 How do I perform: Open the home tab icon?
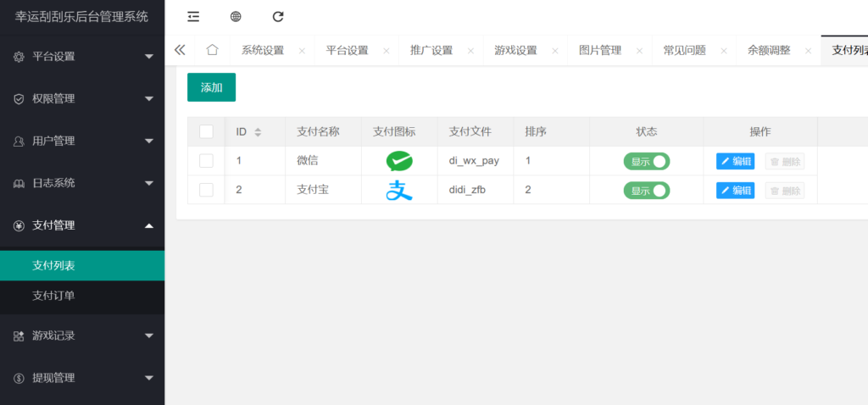pyautogui.click(x=212, y=50)
